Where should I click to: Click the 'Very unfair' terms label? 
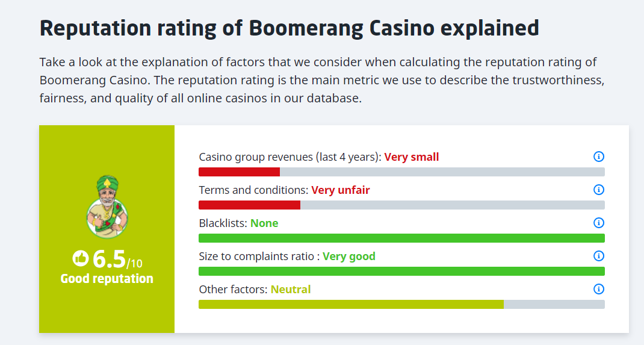pos(341,190)
